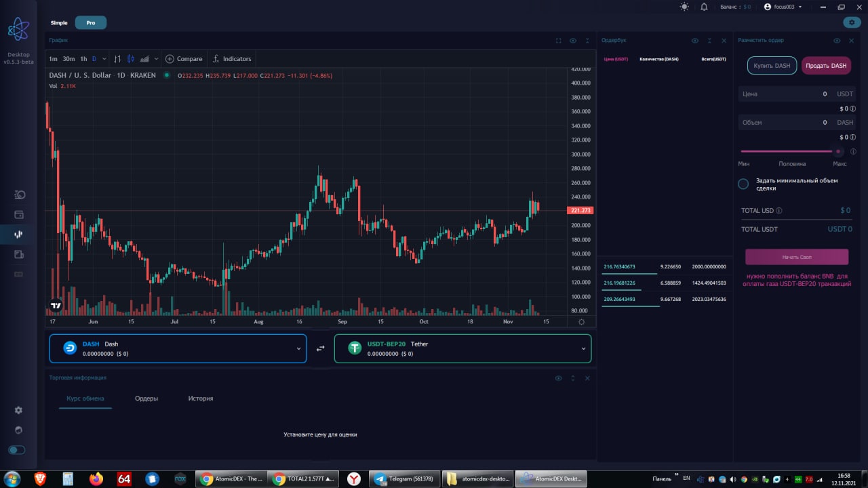868x488 pixels.
Task: Collapse the Ордербук panel
Action: click(709, 41)
